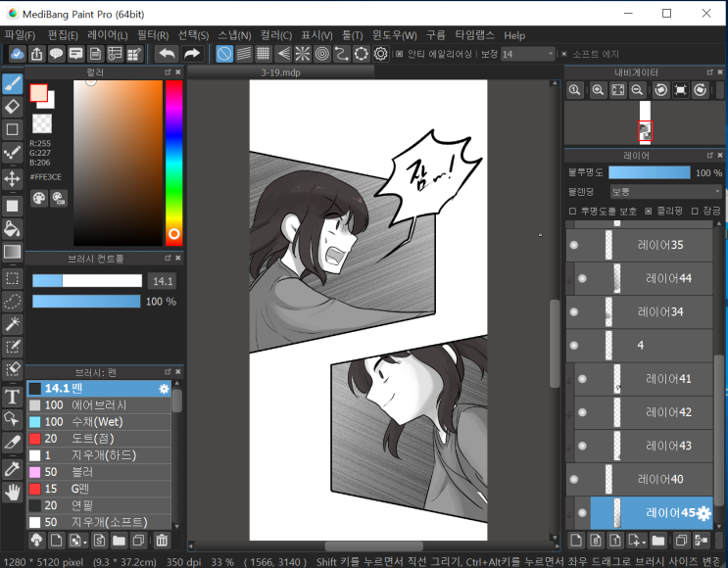Toggle the layer lock checkbox
Screen dimensions: 728x568
point(695,212)
